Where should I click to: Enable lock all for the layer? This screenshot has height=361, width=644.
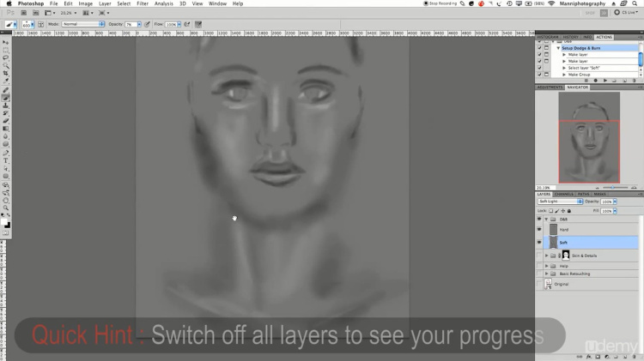click(x=569, y=211)
